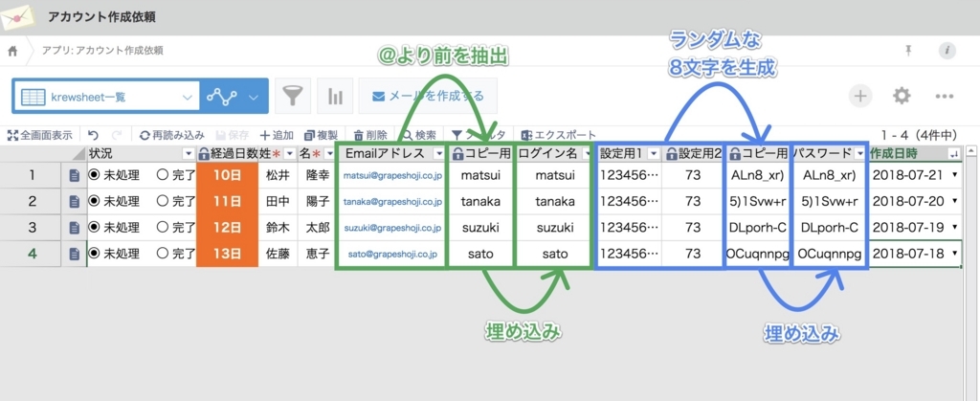
Task: Click the surname cell 鈴木
Action: point(278,228)
